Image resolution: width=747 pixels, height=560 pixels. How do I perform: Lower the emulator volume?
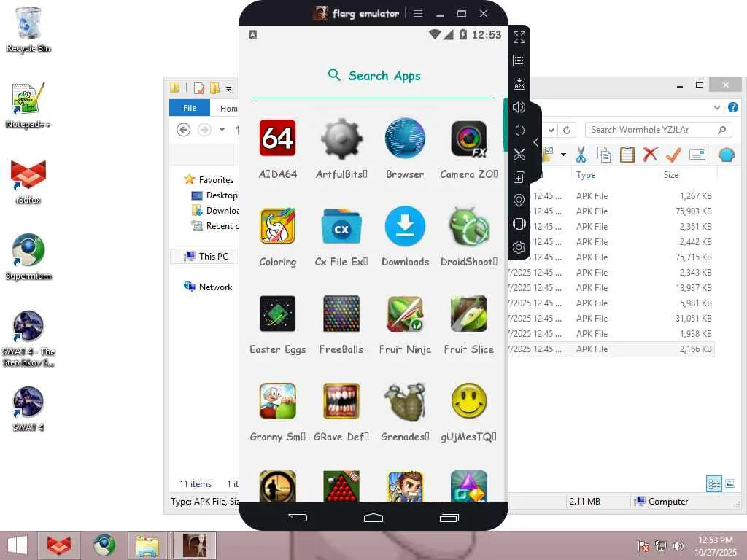(x=519, y=131)
